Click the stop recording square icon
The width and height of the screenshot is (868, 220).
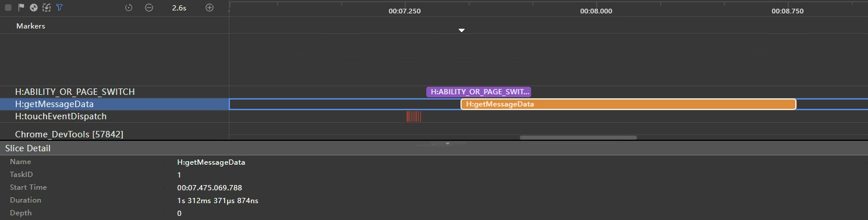(x=8, y=8)
